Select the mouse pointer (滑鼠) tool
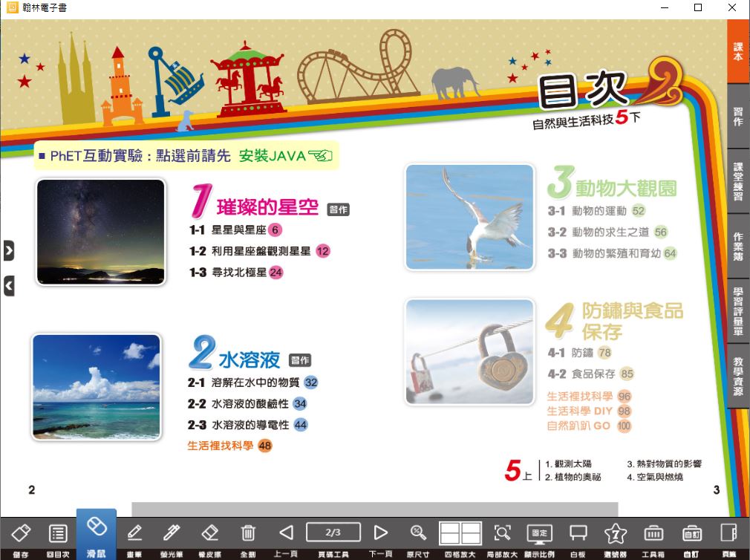 pyautogui.click(x=97, y=533)
